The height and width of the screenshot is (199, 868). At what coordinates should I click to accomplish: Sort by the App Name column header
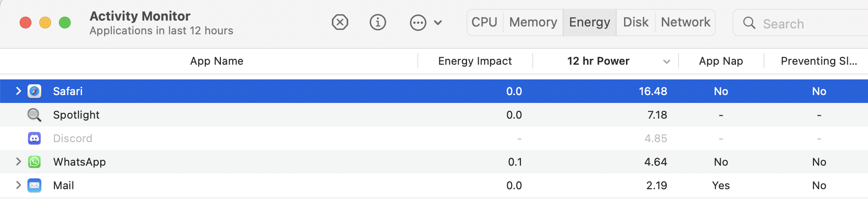(x=217, y=61)
